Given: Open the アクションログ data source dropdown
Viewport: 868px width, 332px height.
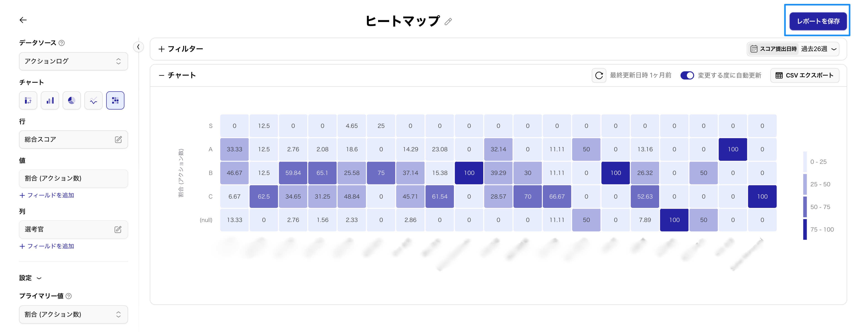Looking at the screenshot, I should click(74, 61).
